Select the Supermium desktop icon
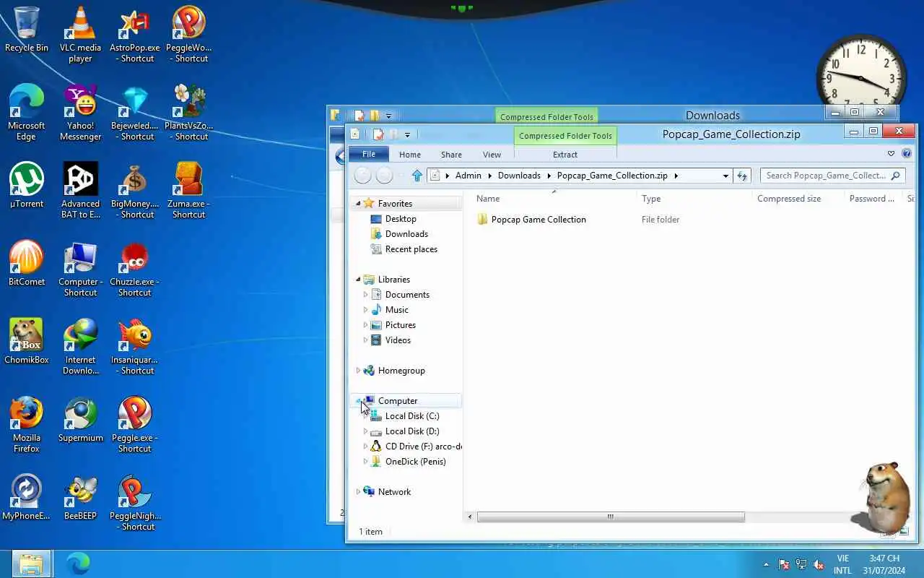 [80, 420]
